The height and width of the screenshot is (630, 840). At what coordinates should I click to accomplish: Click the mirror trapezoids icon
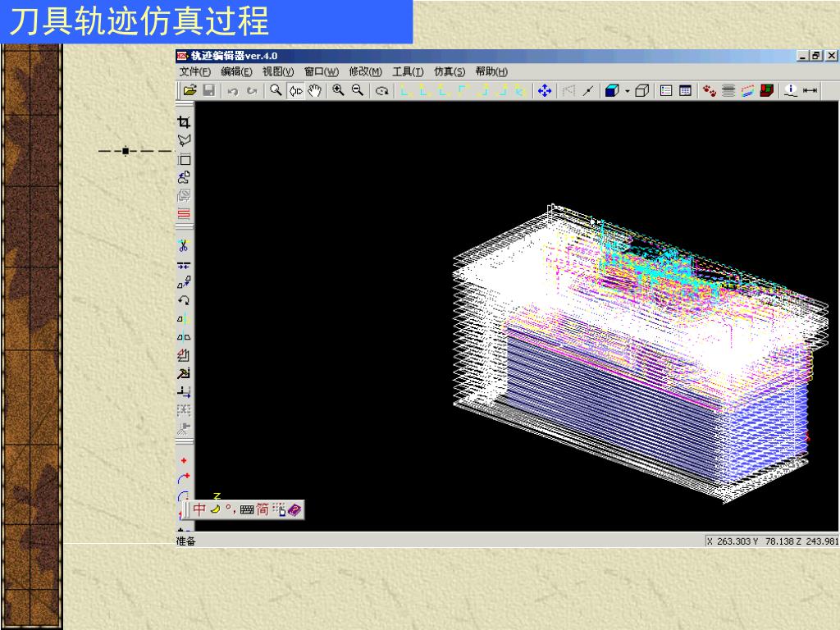tap(184, 337)
